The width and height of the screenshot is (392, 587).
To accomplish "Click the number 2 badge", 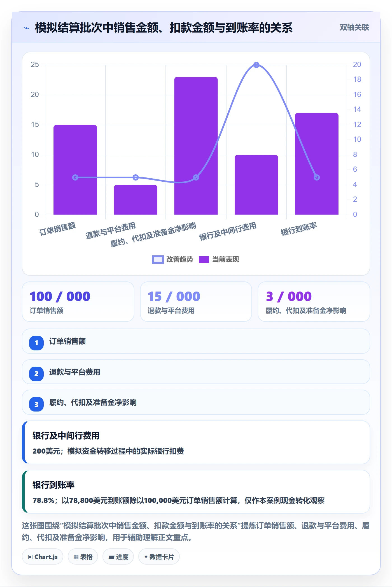I will (x=36, y=374).
